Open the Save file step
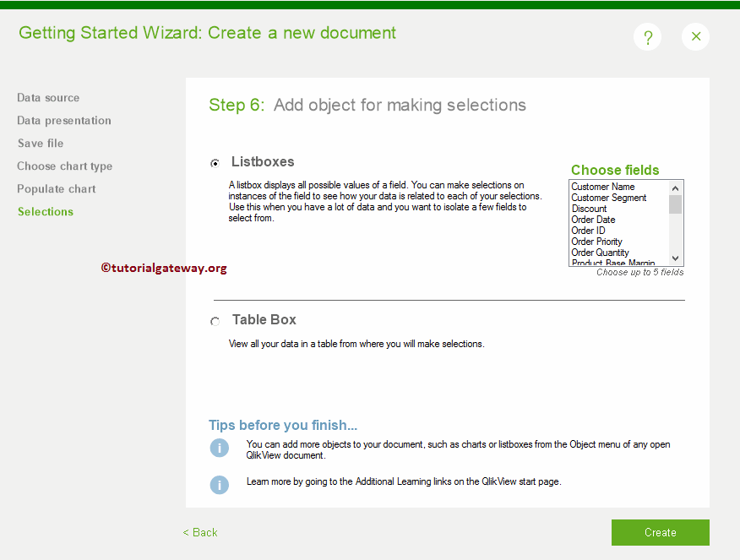This screenshot has height=560, width=740. pos(40,144)
